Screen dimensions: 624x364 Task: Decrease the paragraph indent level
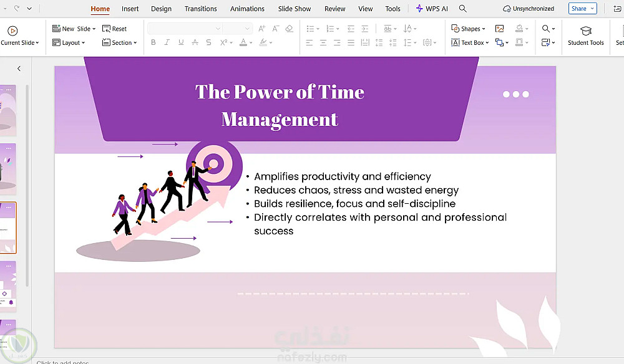coord(351,29)
